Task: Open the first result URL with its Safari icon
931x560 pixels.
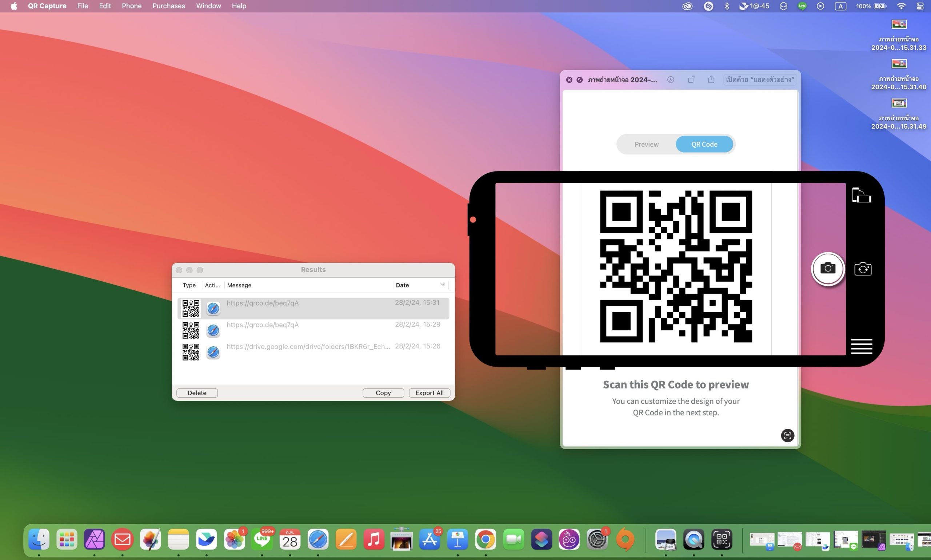Action: coord(213,308)
